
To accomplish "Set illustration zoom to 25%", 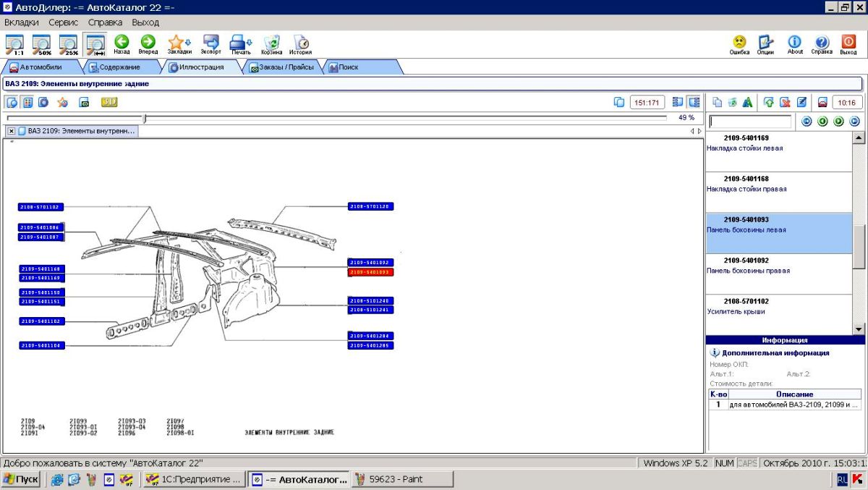I will (x=69, y=45).
